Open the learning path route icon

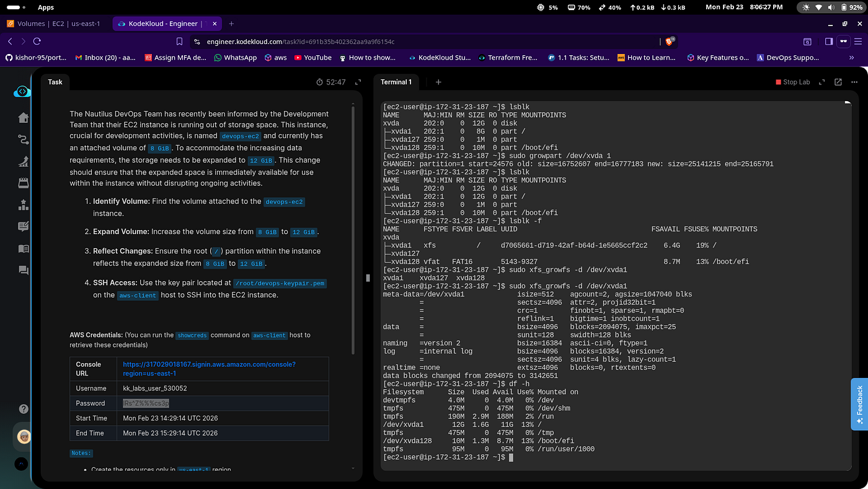24,140
